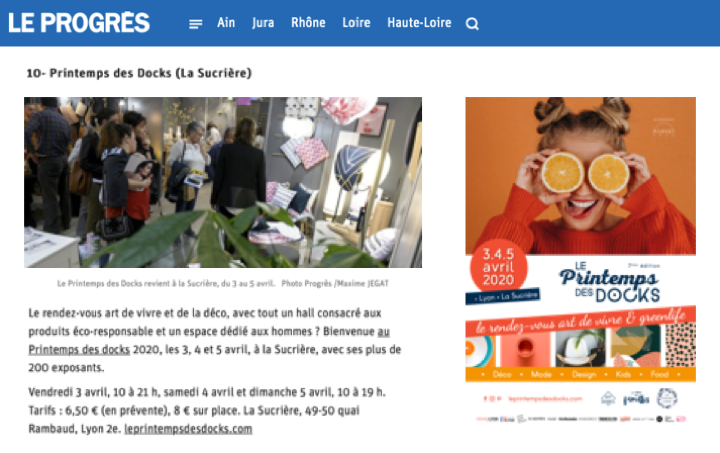The image size is (720, 453).
Task: Click the Le Progrès logo
Action: point(79,22)
